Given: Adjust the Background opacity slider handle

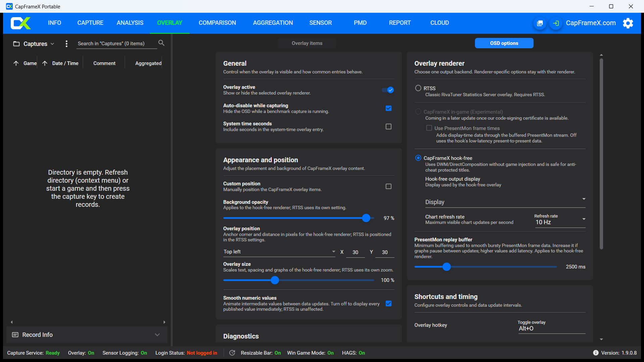Looking at the screenshot, I should 366,218.
